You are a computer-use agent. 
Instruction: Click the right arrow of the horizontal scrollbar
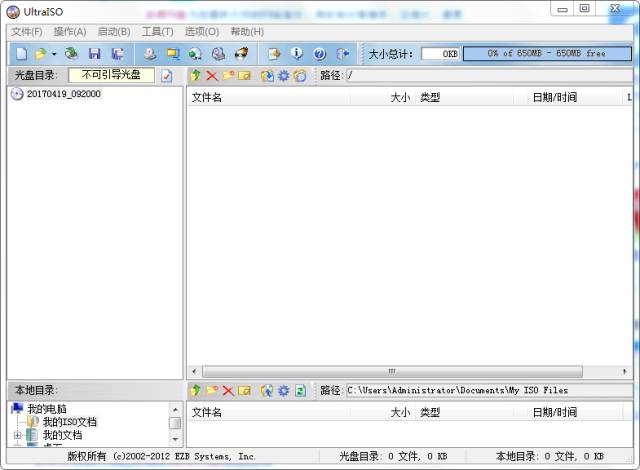tap(625, 371)
